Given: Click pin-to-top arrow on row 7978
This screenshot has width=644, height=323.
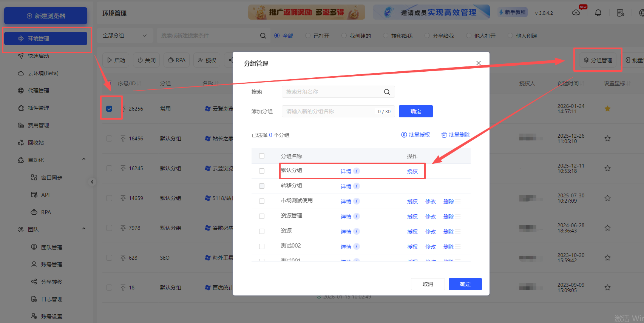Looking at the screenshot, I should pyautogui.click(x=123, y=228).
